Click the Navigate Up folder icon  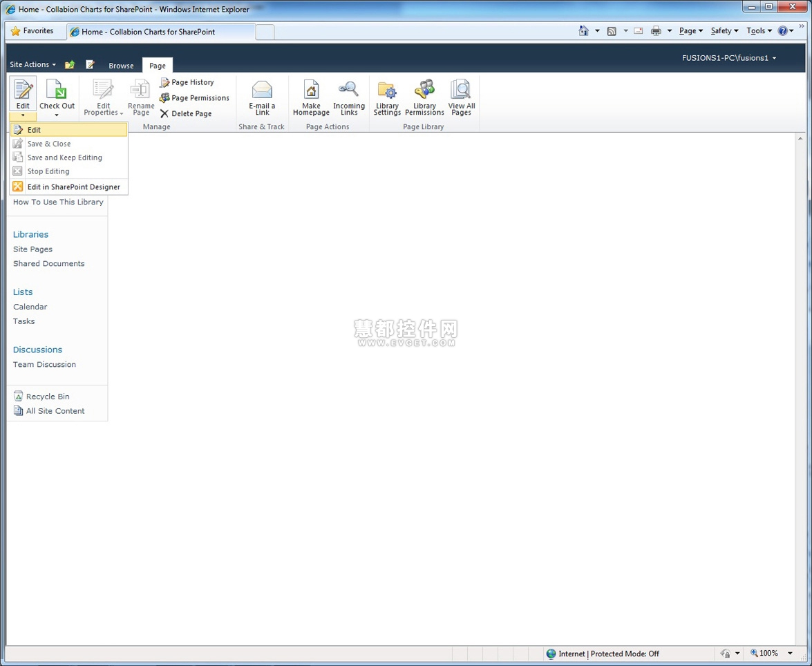pos(70,65)
